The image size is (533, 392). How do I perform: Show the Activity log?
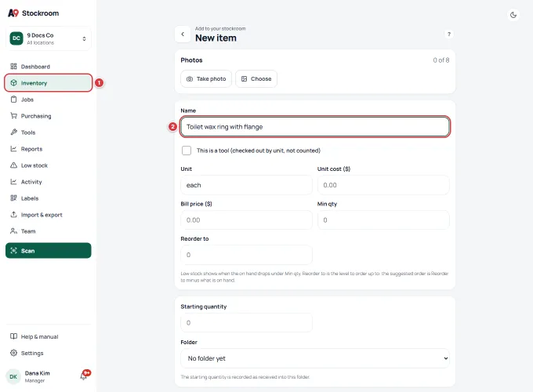(x=49, y=182)
